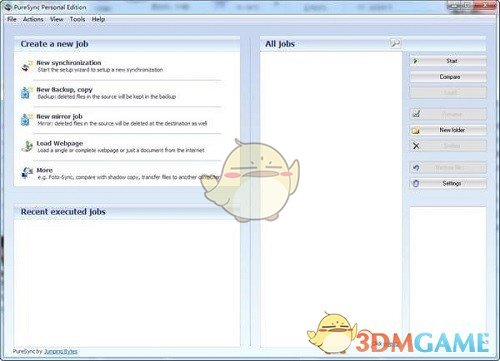Click the New Backup, copy icon
Image resolution: width=500 pixels, height=361 pixels.
27,93
